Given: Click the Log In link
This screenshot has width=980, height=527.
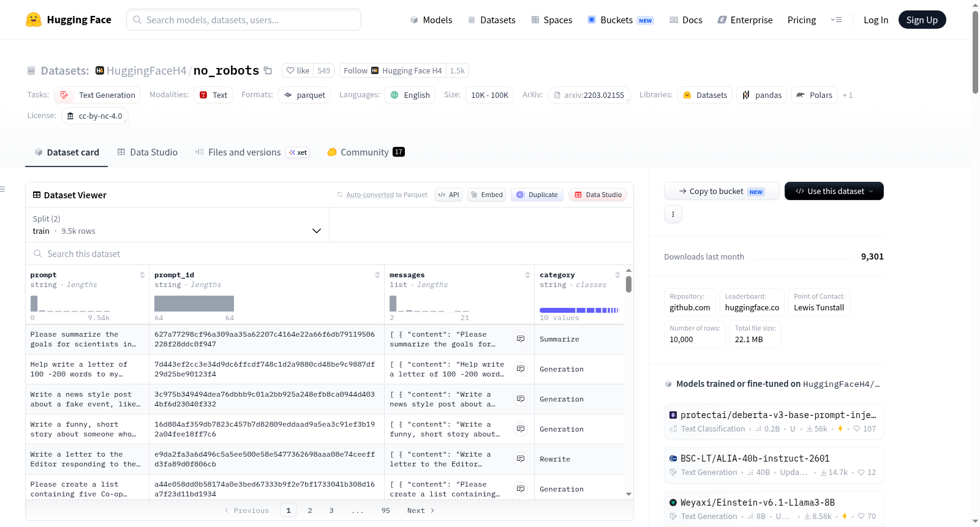Looking at the screenshot, I should point(876,20).
